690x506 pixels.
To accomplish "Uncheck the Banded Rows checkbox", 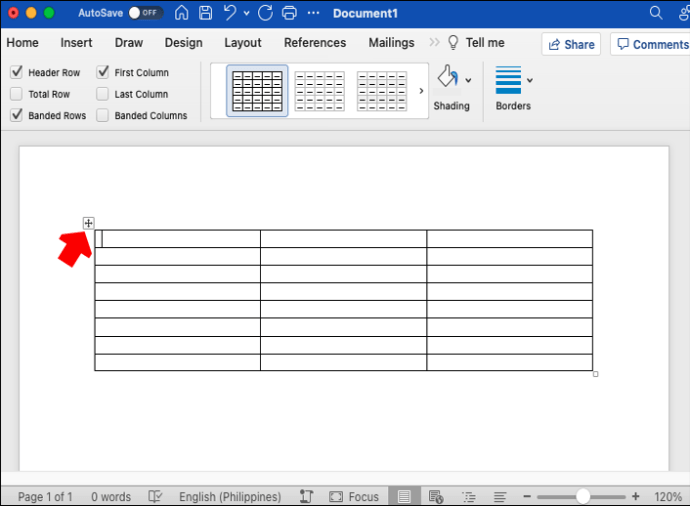I will tap(16, 115).
